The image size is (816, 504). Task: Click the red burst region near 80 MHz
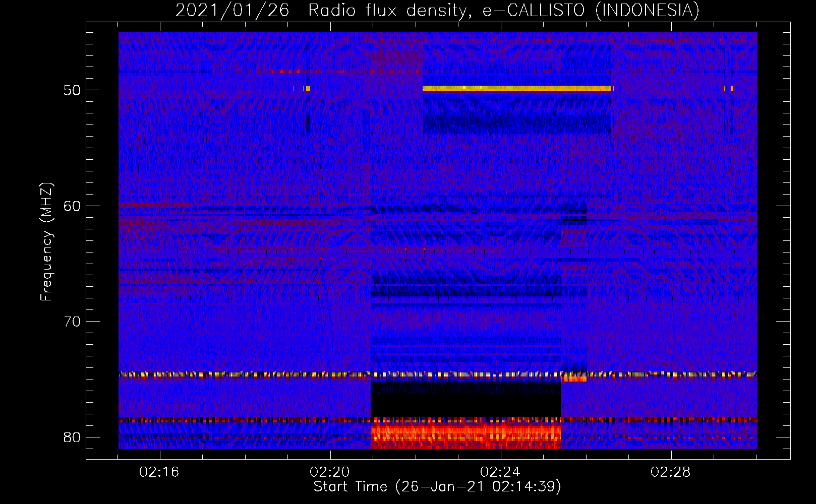coord(465,436)
